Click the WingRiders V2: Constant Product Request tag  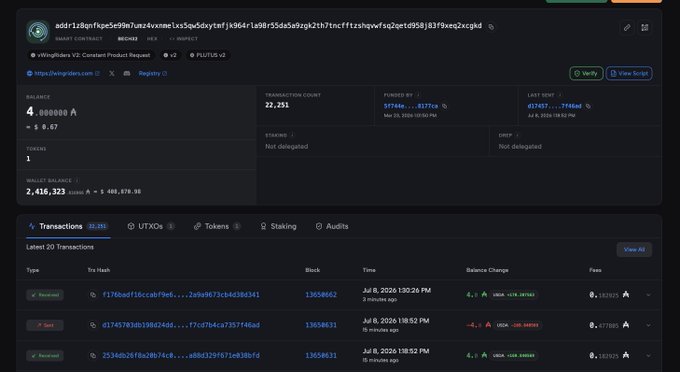pyautogui.click(x=91, y=55)
